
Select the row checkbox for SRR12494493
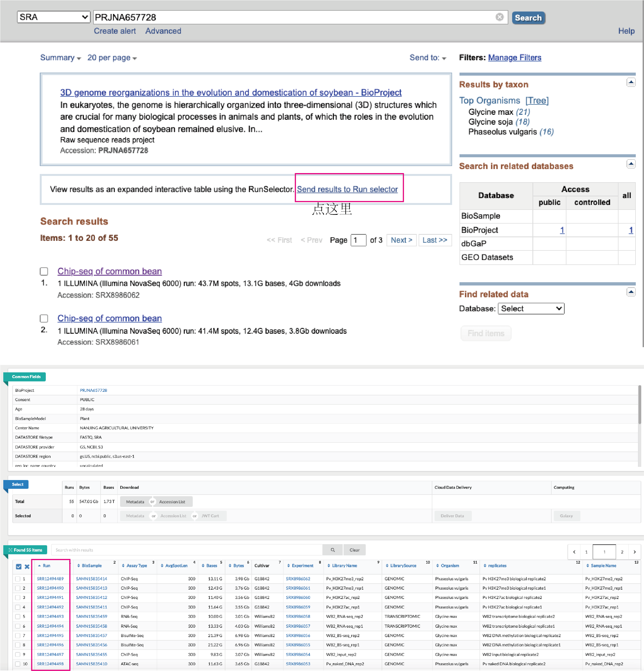(x=18, y=616)
